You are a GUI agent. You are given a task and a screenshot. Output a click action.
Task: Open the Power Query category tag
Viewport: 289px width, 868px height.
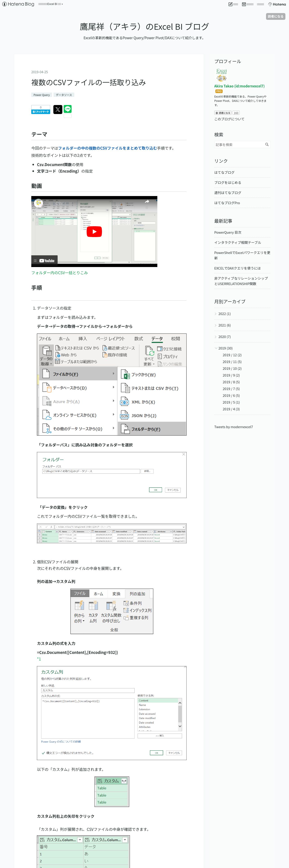pos(41,95)
